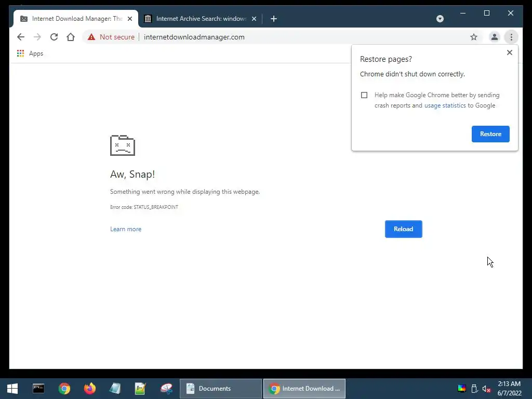Screen dimensions: 532x399
Task: Close the Internet Download Manager tab
Action: 130,19
